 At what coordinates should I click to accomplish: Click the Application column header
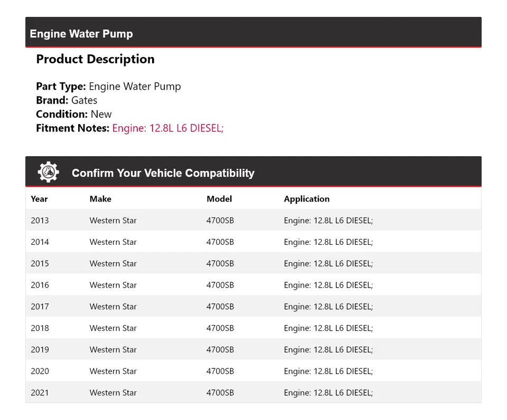tap(306, 199)
